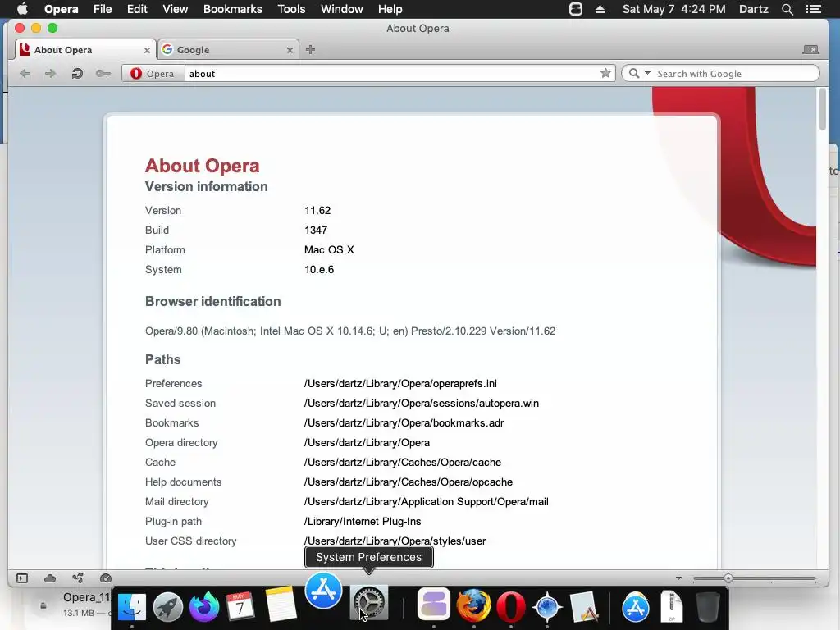
Task: Open the Edit menu
Action: pyautogui.click(x=137, y=9)
